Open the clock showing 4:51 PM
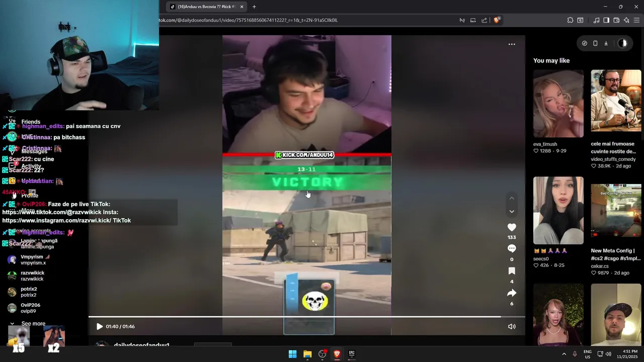Screen dimensions: 644x362 pos(630,354)
